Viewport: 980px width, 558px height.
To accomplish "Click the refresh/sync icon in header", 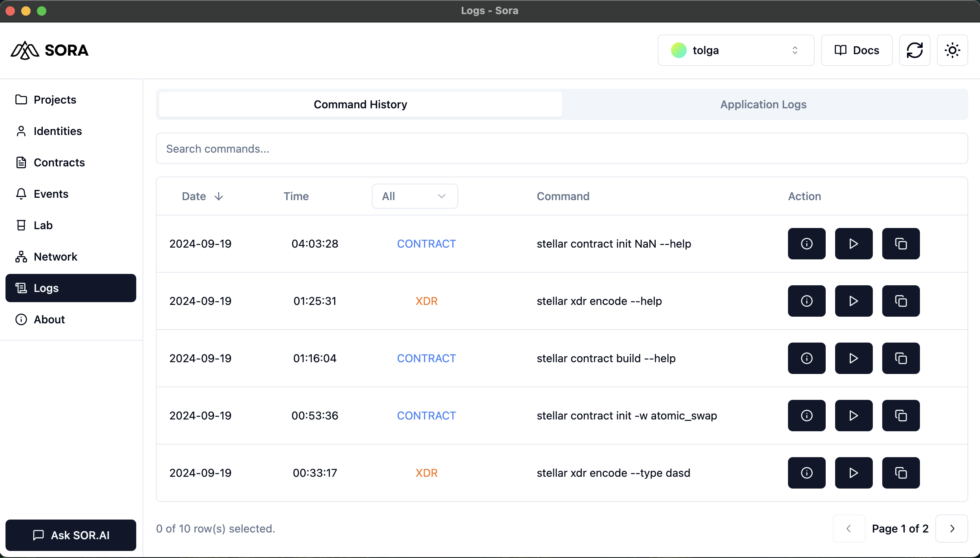I will tap(914, 50).
